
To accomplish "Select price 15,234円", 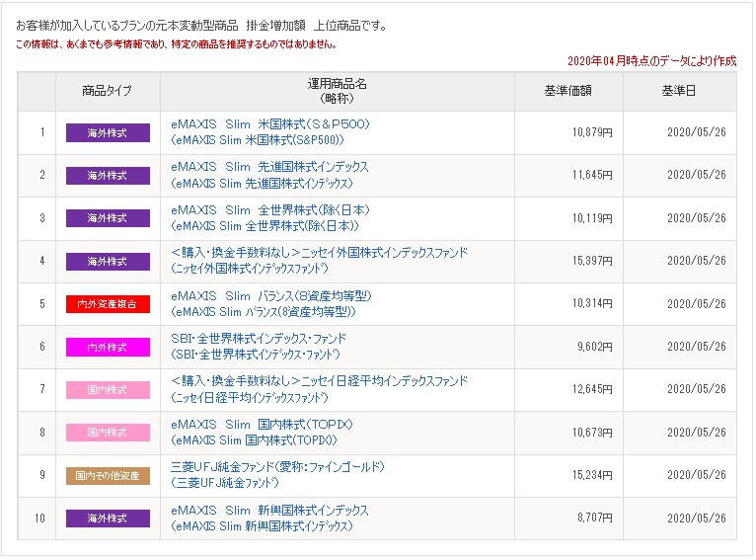I will click(x=592, y=475).
